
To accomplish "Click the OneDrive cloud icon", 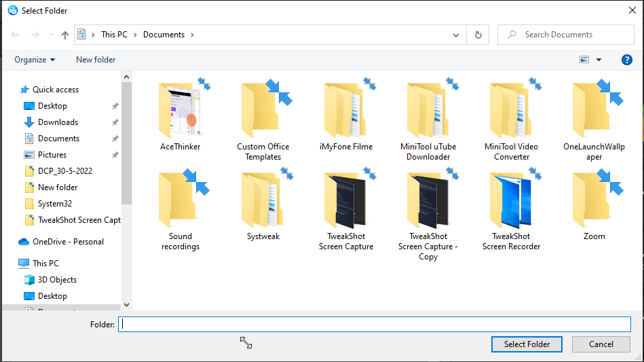I will click(x=24, y=242).
